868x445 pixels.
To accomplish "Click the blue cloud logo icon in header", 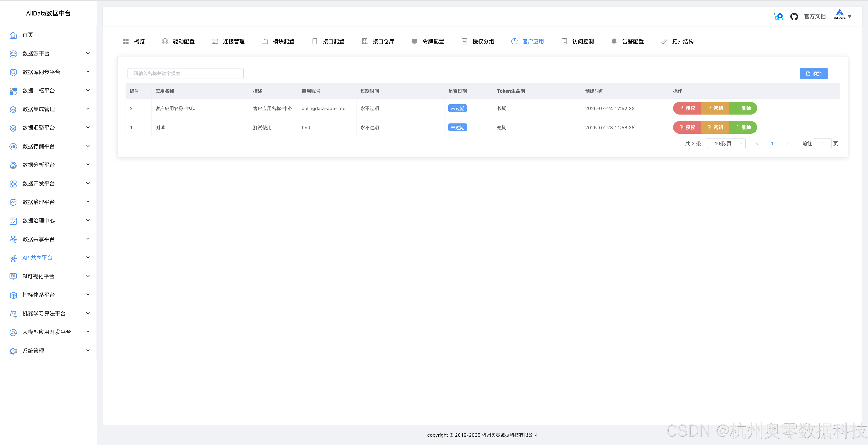I will (x=778, y=16).
